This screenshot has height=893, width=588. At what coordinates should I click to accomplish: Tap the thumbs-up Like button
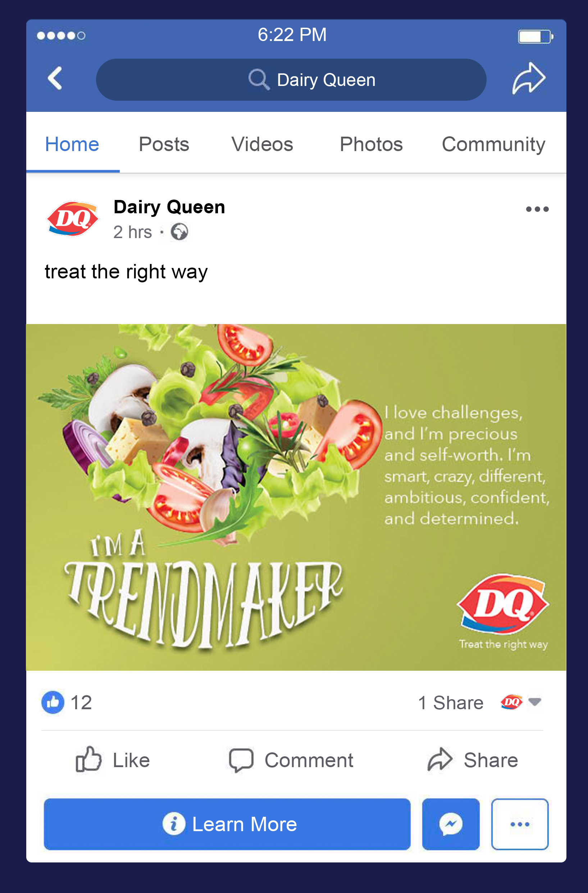point(113,760)
